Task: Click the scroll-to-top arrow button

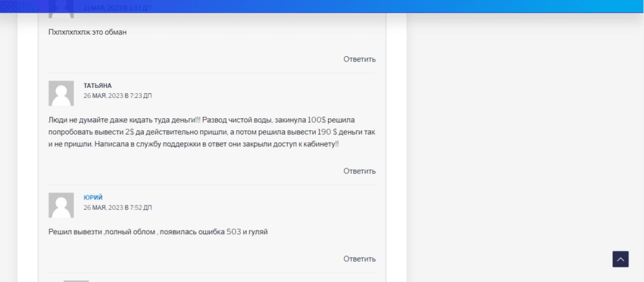Action: coord(621,259)
